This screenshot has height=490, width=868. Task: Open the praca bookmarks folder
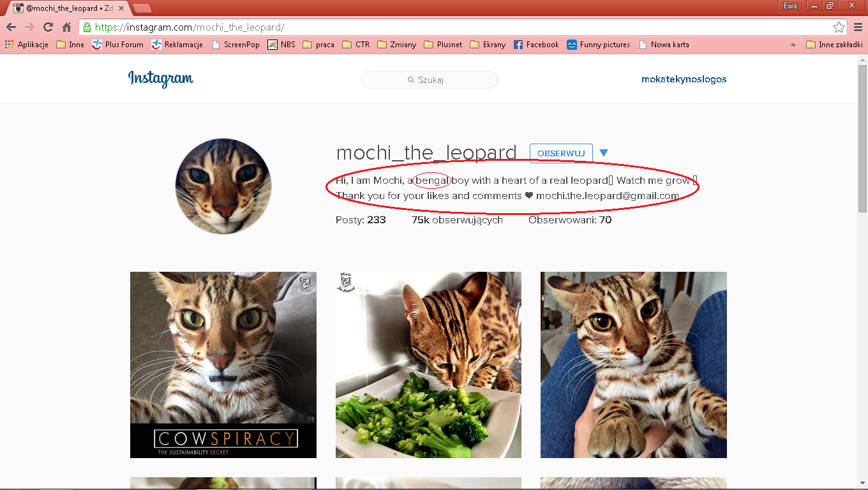point(318,45)
